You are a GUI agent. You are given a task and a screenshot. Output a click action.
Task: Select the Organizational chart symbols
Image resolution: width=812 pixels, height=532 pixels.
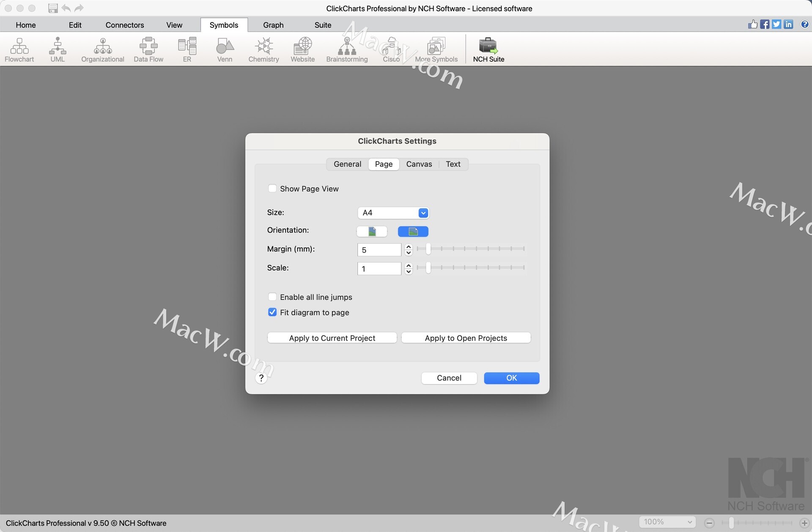[103, 49]
